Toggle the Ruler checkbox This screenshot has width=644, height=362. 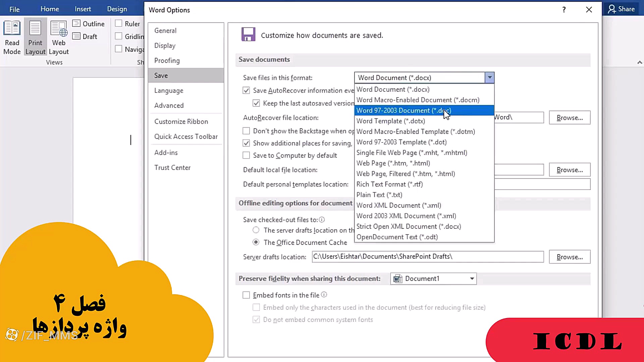click(x=118, y=23)
